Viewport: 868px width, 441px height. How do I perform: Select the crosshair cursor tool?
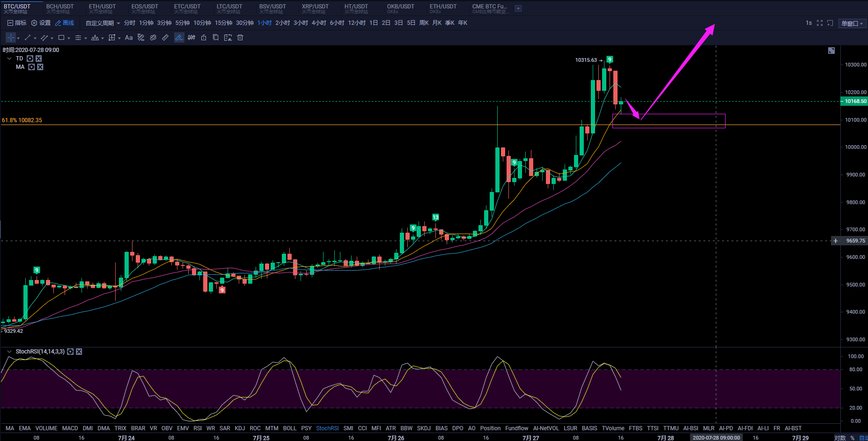[11, 38]
